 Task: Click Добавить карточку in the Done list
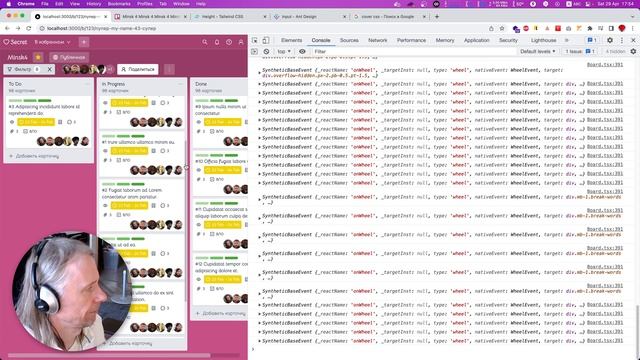point(221,313)
